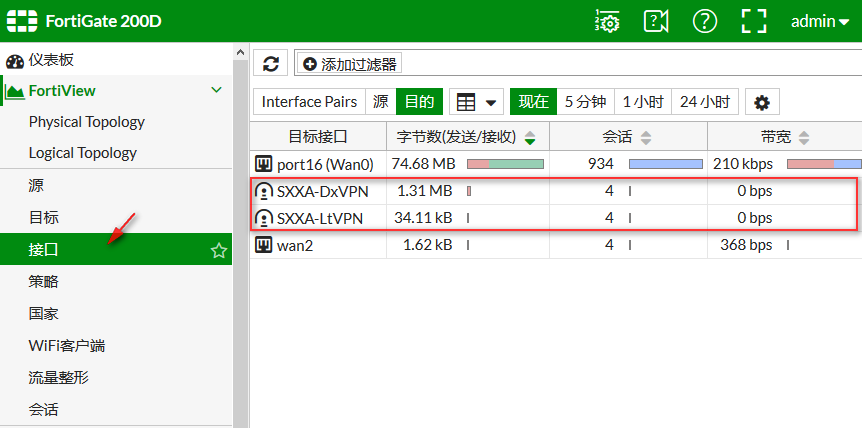Click the 368 bps bandwidth value
This screenshot has height=428, width=862.
[746, 245]
